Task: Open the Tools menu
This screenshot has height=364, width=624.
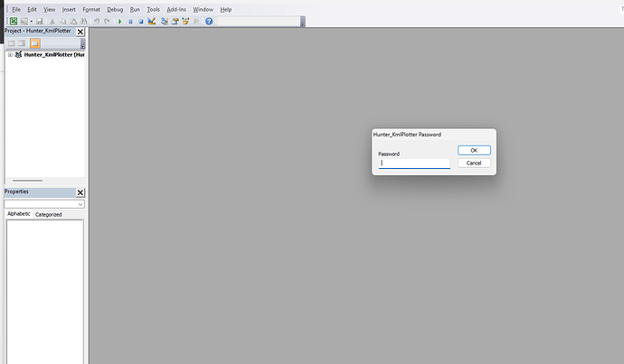Action: click(x=154, y=9)
